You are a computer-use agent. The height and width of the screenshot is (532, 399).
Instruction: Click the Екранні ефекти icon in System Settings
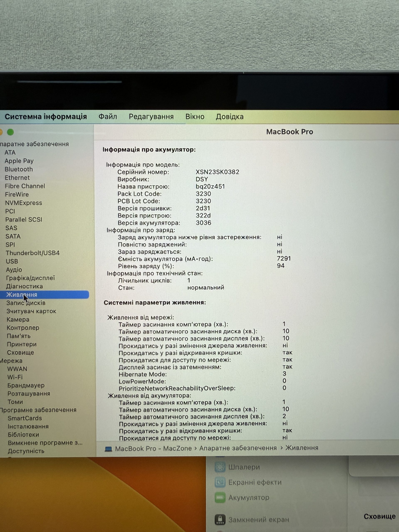pos(220,482)
